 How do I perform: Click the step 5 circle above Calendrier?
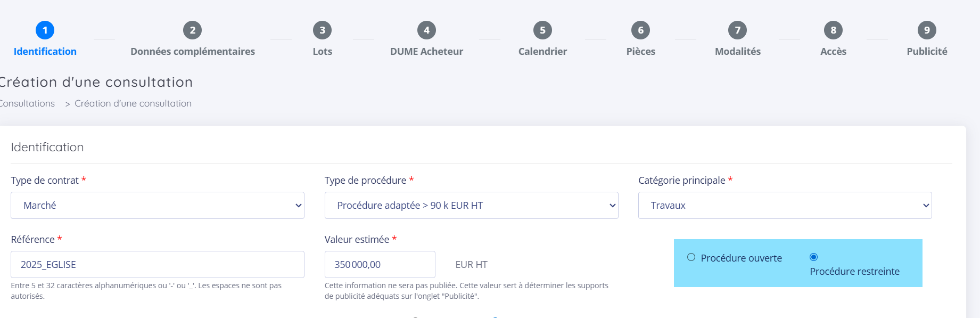(x=542, y=30)
